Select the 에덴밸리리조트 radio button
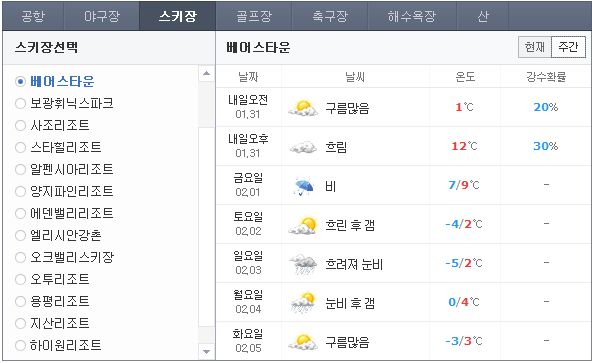The height and width of the screenshot is (363, 592). pos(20,213)
